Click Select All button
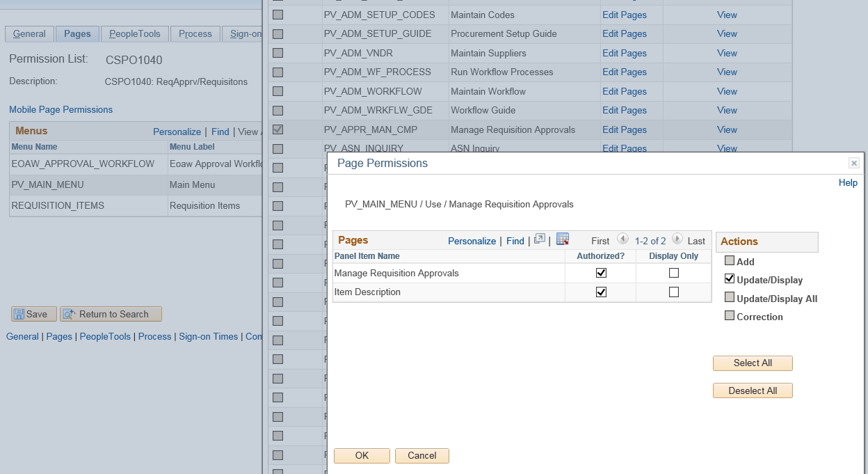The width and height of the screenshot is (868, 474). point(753,363)
